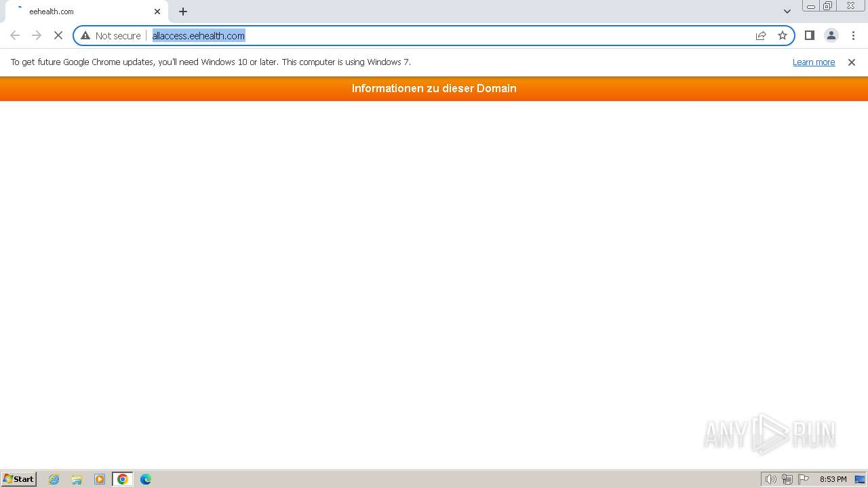Screen dimensions: 868x488
Task: Open the side panel
Action: [810, 35]
